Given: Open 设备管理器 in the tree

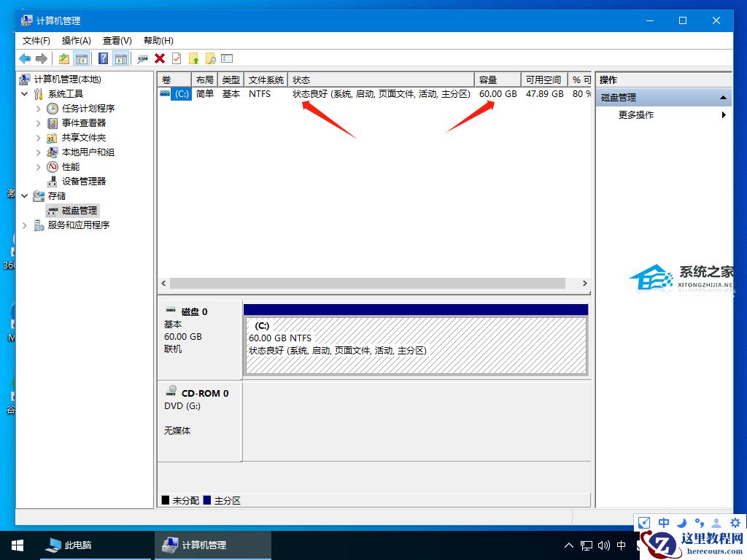Looking at the screenshot, I should tap(84, 182).
